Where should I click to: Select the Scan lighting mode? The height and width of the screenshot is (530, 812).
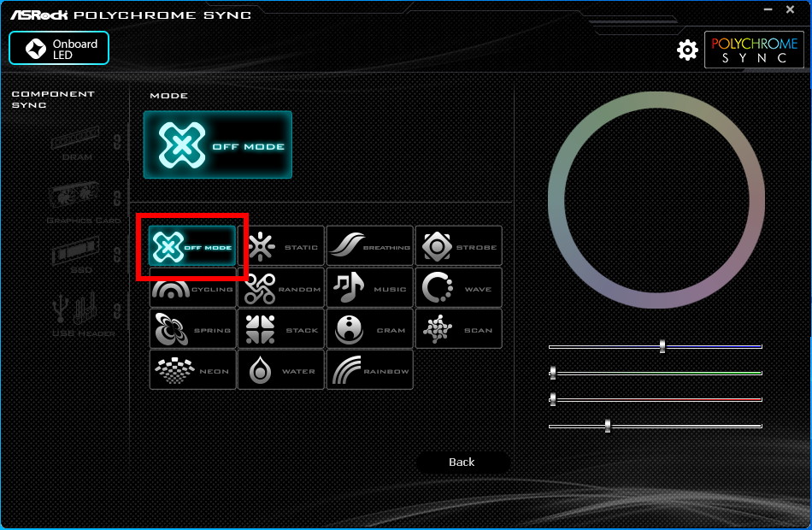pos(459,328)
